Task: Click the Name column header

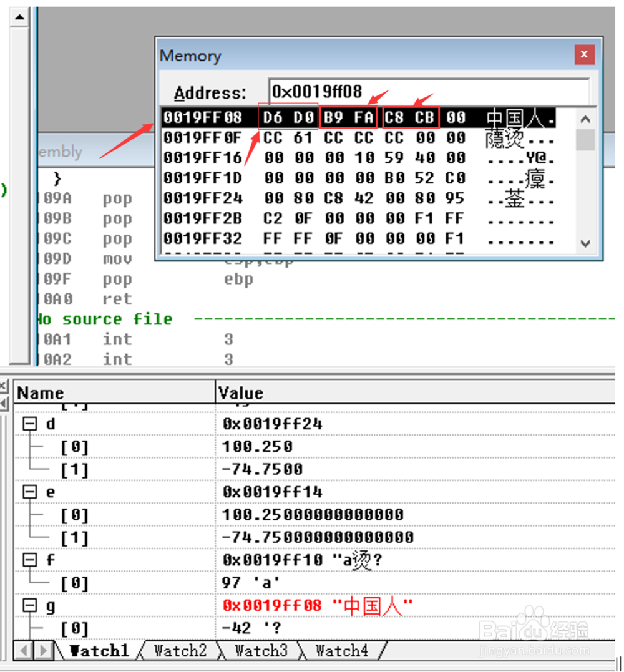Action: coord(114,392)
